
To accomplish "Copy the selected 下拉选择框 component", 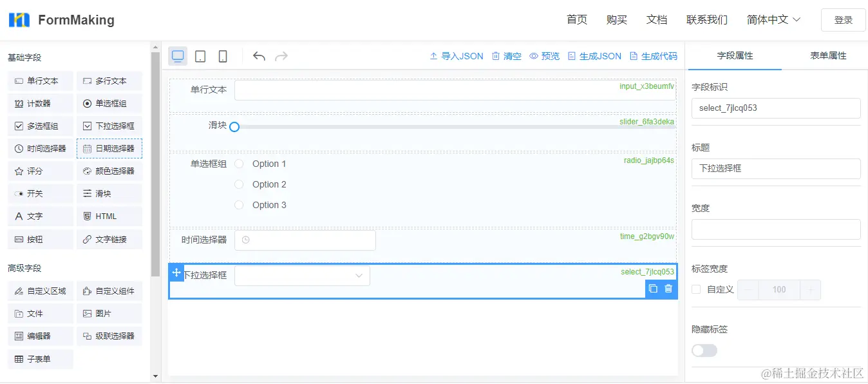I will 654,289.
